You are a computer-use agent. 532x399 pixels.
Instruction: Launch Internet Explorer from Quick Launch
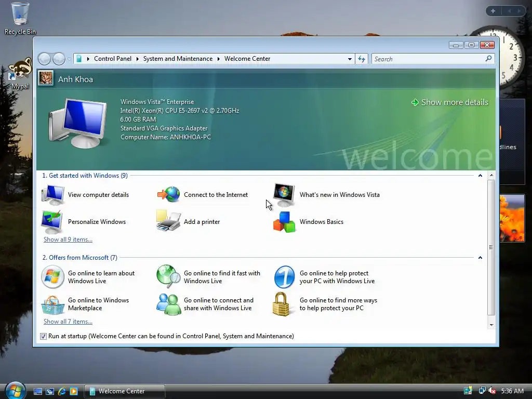(62, 391)
